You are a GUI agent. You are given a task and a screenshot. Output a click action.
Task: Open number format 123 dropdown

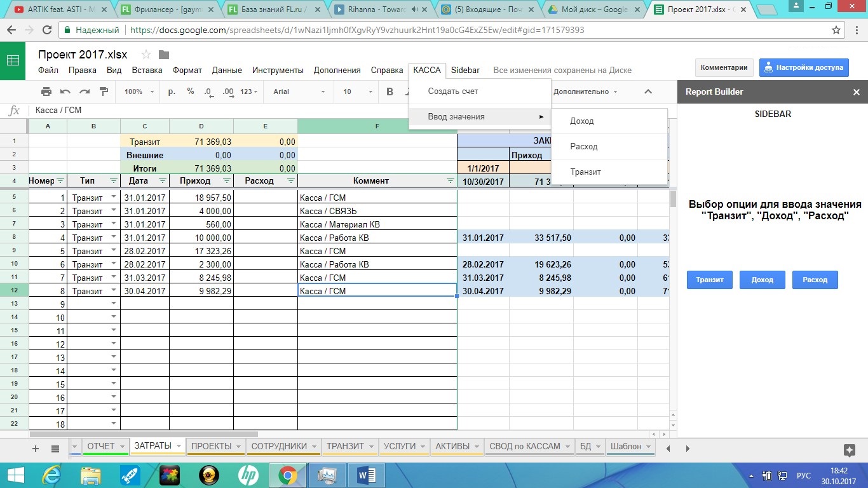pos(249,91)
